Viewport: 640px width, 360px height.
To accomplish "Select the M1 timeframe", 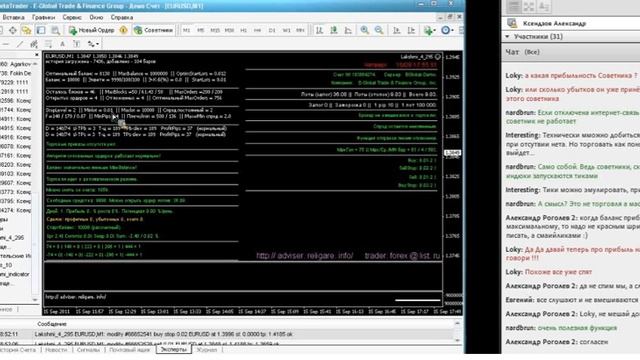I will click(x=187, y=31).
